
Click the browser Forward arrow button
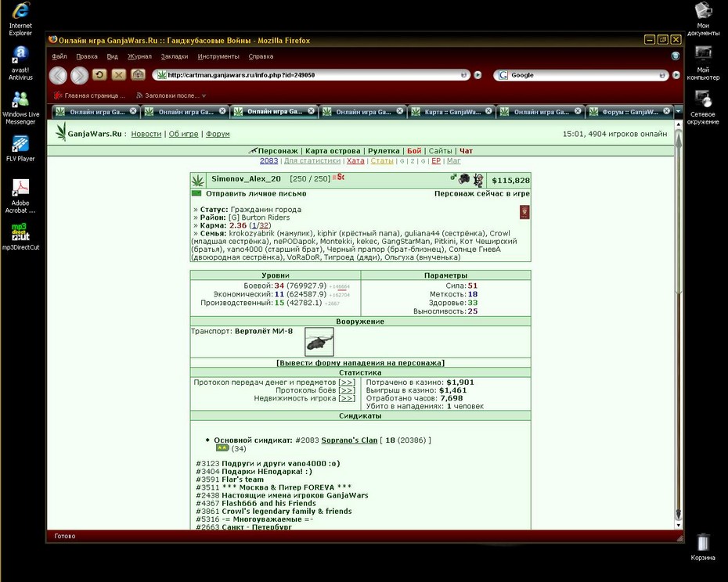(x=79, y=75)
